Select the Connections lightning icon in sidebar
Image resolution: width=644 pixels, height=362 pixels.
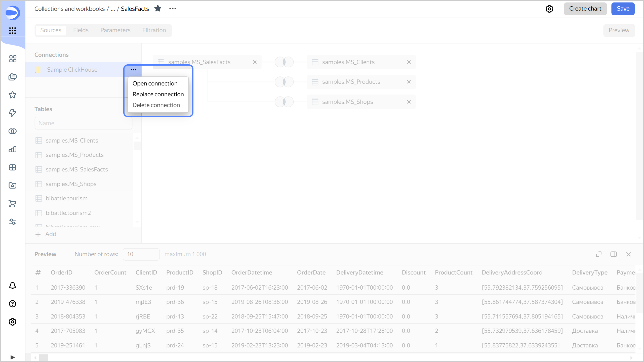tap(12, 113)
